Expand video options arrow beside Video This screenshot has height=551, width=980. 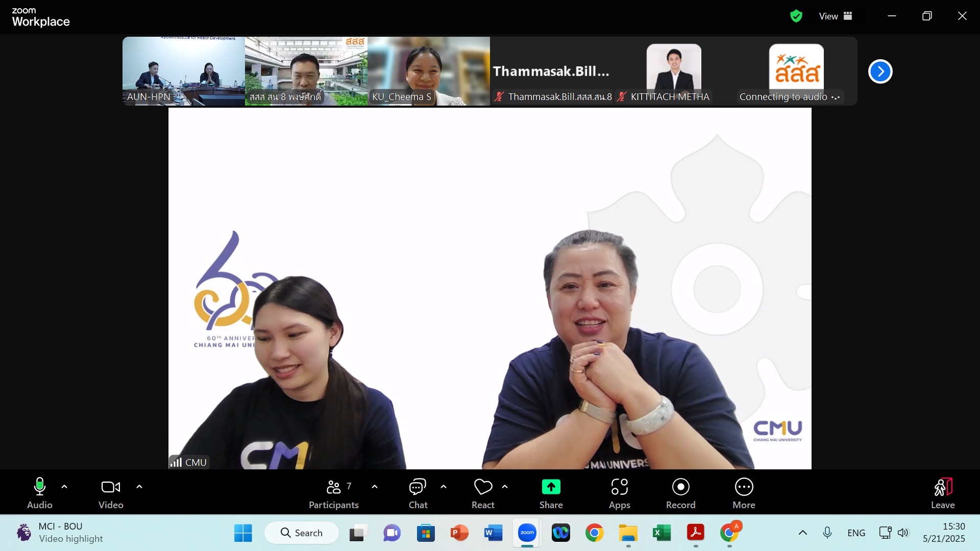[139, 487]
